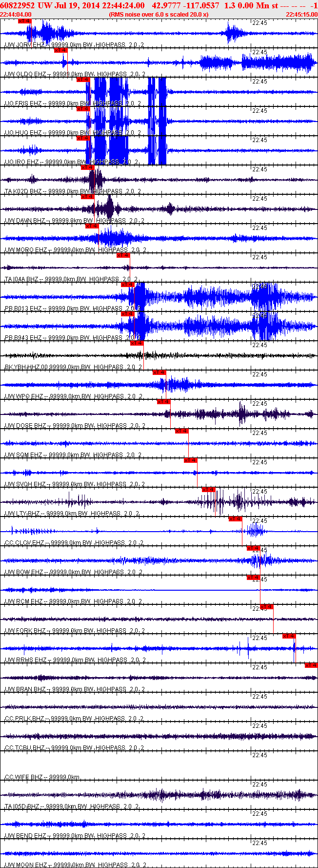
Task: Select the UW BRAN BHZ pick flag
Action: click(311, 665)
